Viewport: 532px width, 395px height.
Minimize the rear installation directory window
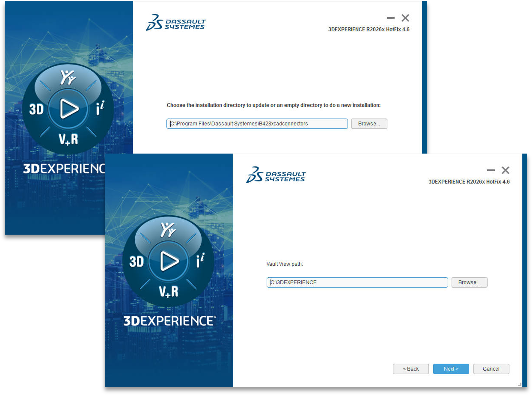391,18
